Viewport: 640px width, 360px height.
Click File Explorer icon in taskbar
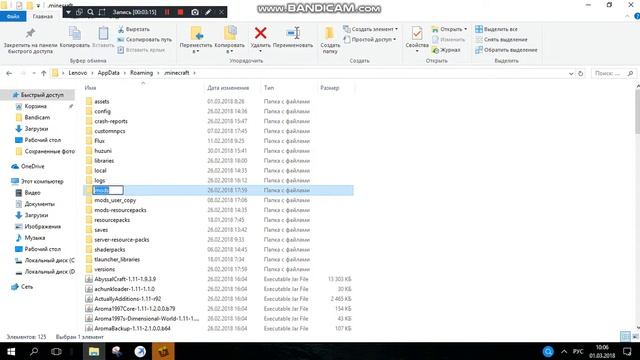(x=94, y=351)
